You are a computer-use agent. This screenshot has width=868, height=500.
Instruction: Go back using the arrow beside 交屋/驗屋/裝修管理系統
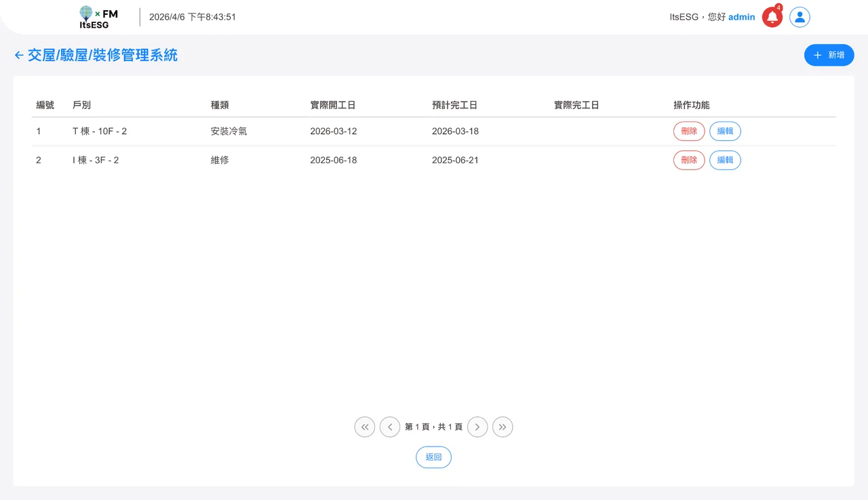(x=19, y=56)
